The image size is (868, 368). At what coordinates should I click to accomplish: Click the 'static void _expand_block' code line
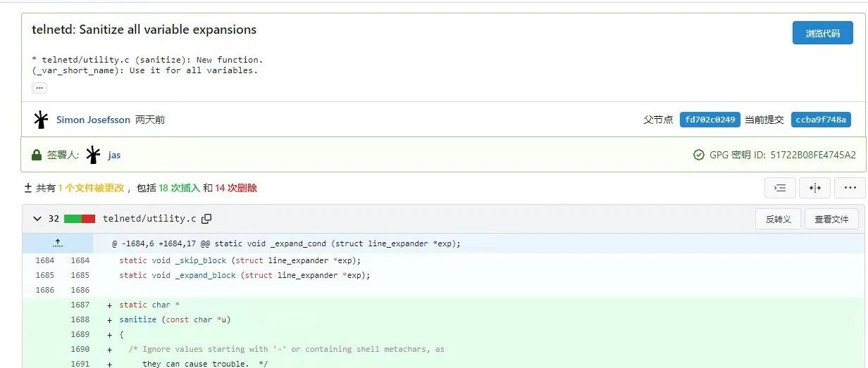pos(244,275)
